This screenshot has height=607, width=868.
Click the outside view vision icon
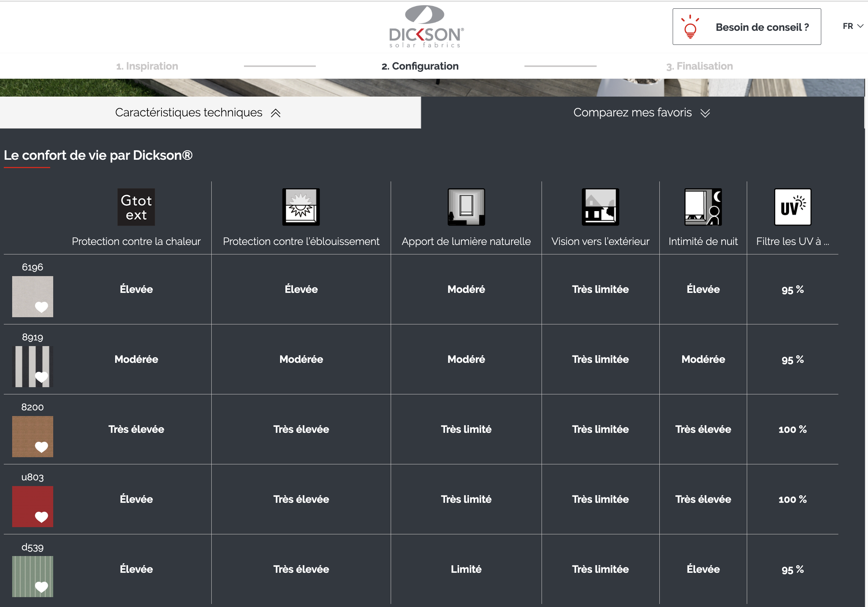point(600,207)
